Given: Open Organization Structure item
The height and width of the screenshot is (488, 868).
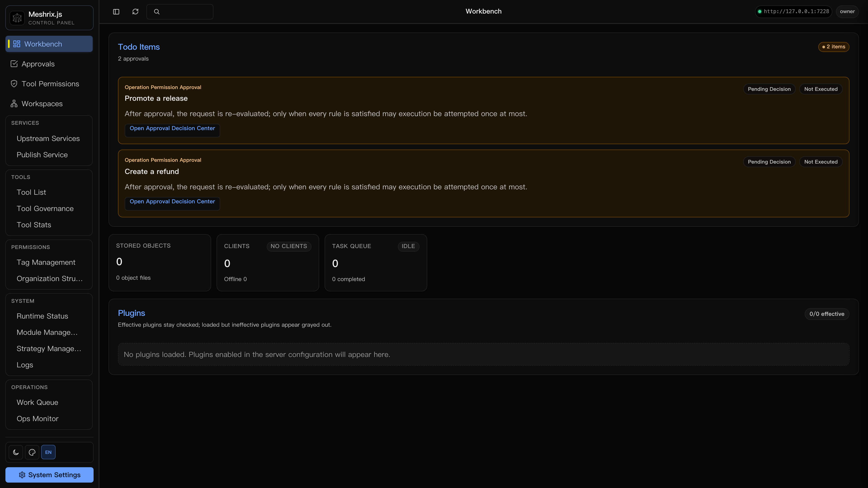Looking at the screenshot, I should tap(49, 279).
